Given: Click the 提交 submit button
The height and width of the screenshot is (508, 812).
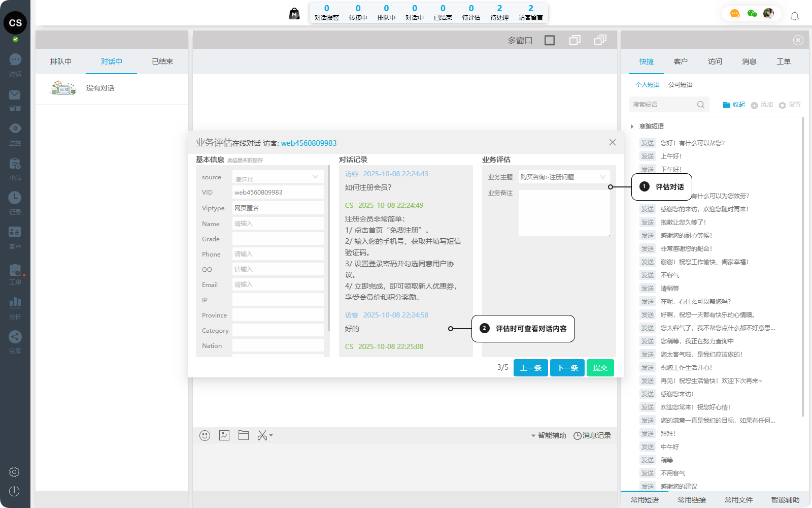Looking at the screenshot, I should coord(600,368).
